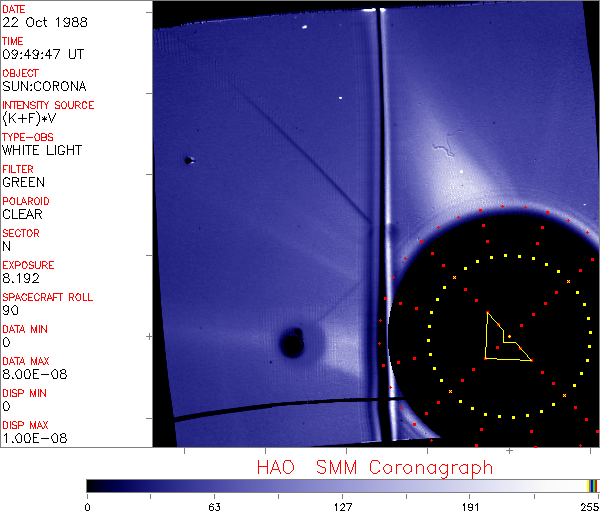
Task: Click the black horizontal stripe near the image bottom
Action: tap(270, 410)
